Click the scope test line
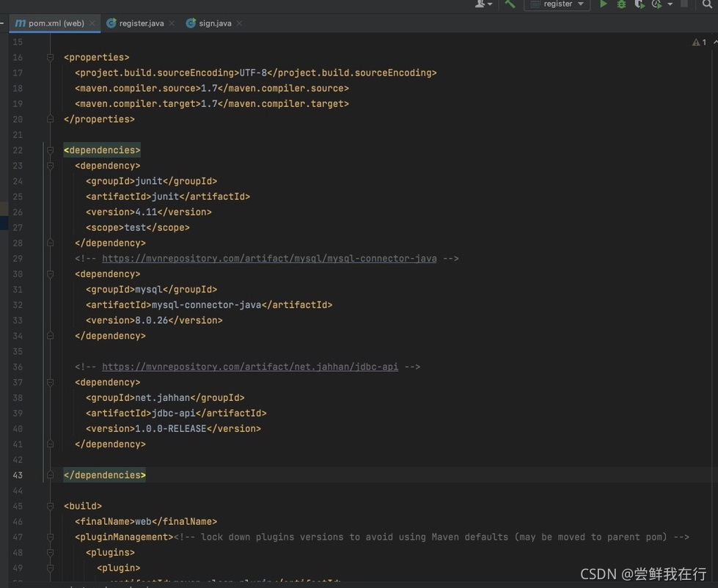Screen dimensions: 718x588 tap(138, 228)
